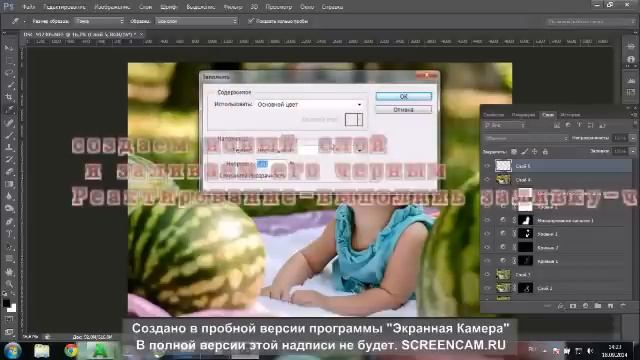
Task: Click OK in the Fill dialog
Action: click(404, 96)
